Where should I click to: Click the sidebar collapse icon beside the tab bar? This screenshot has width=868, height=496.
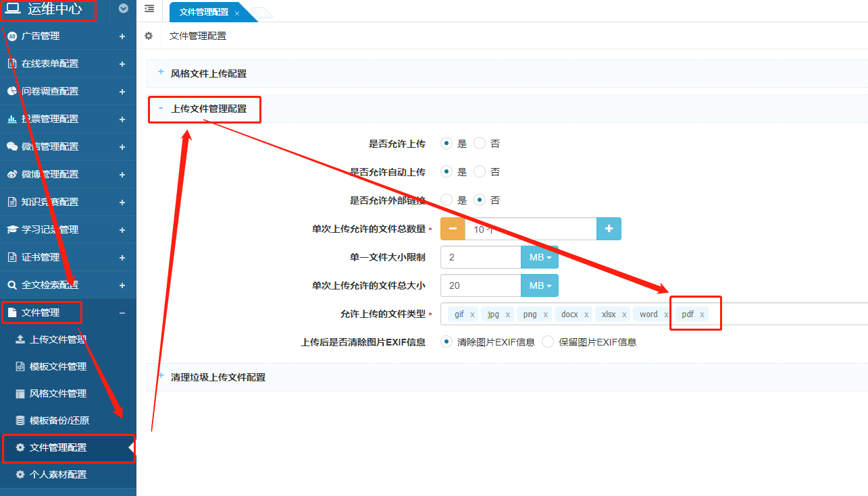(x=149, y=9)
